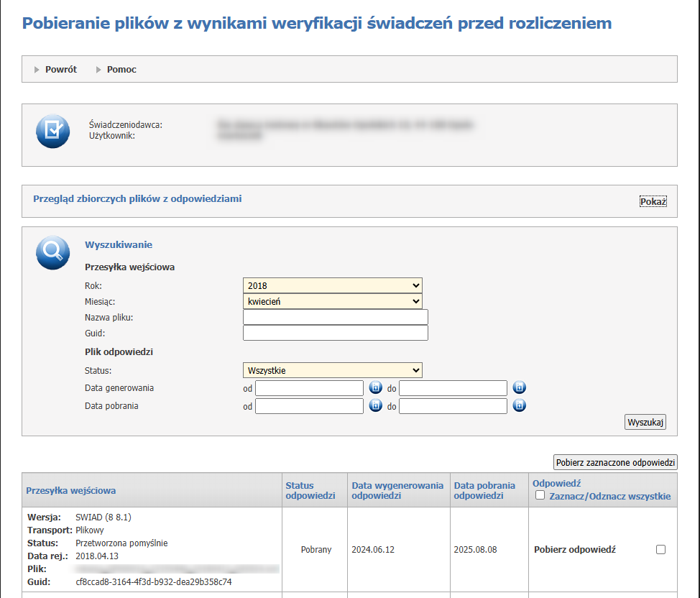Toggle Zaznacz/Odznacz wszystkie checkbox

tap(540, 495)
